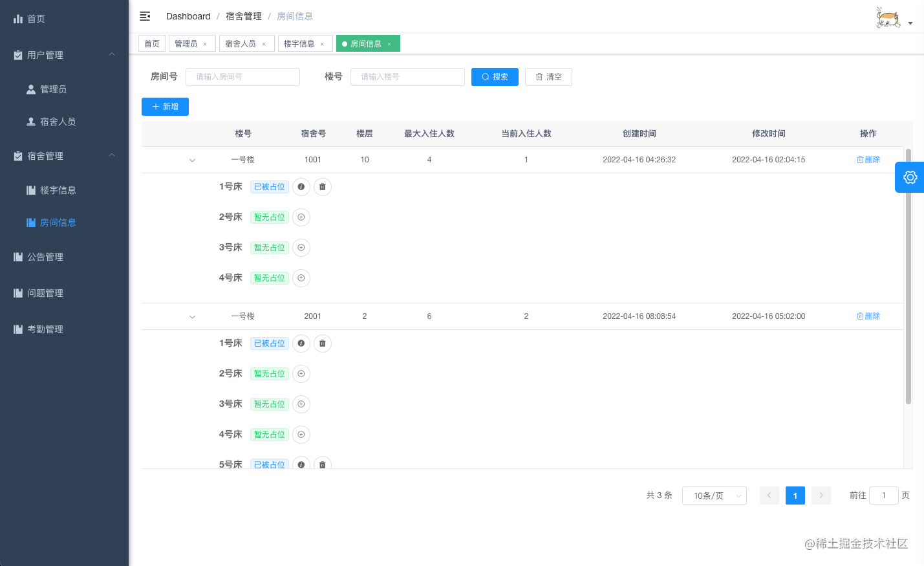Click 已被占位 tag for room 1001 bed 1
This screenshot has width=924, height=566.
[x=270, y=187]
